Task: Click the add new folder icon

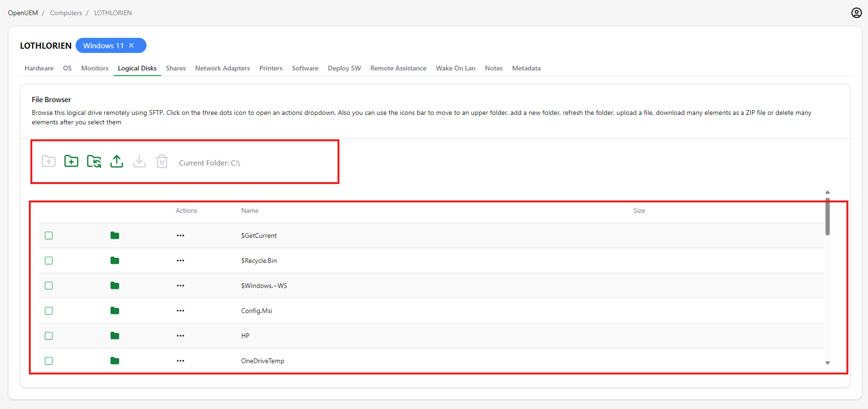Action: 71,161
